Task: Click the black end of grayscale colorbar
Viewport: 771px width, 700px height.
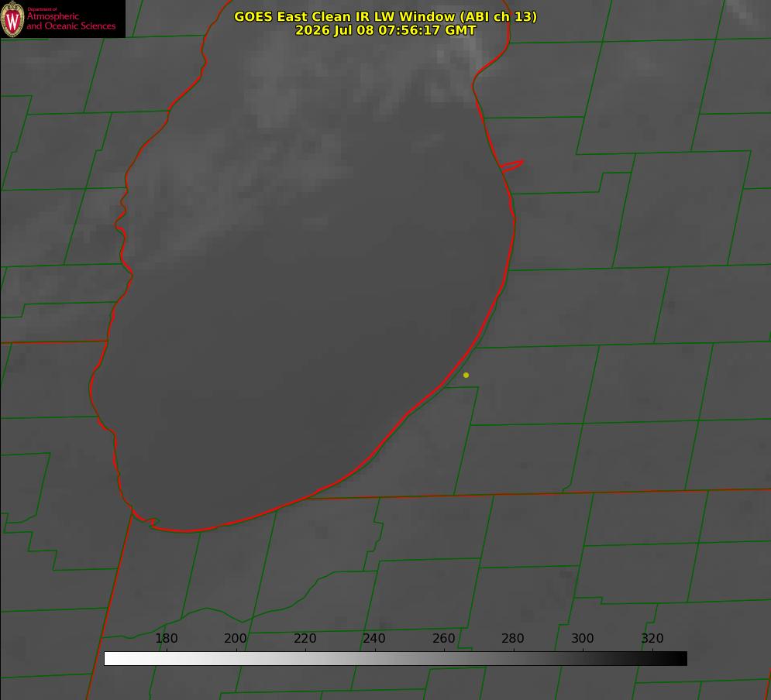Action: (677, 659)
